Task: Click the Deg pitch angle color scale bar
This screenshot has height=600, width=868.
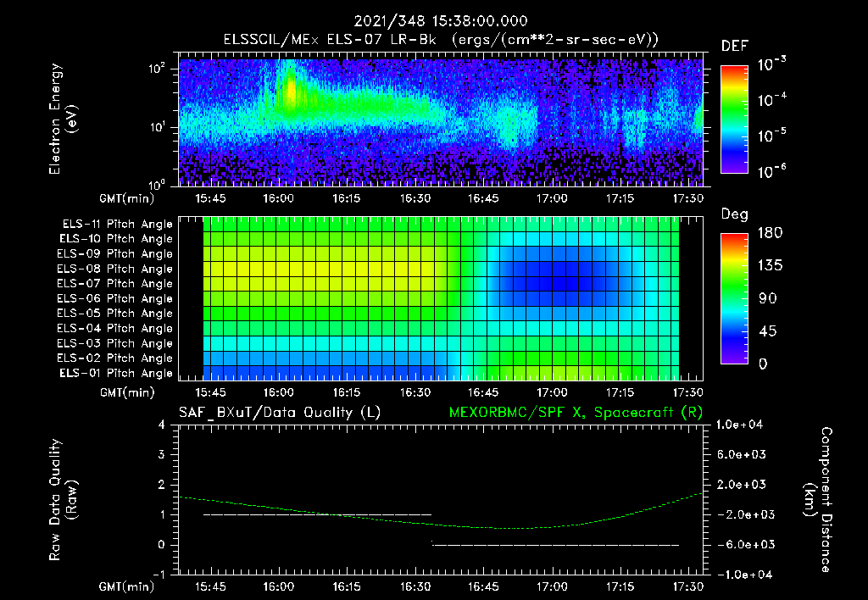Action: pos(734,298)
